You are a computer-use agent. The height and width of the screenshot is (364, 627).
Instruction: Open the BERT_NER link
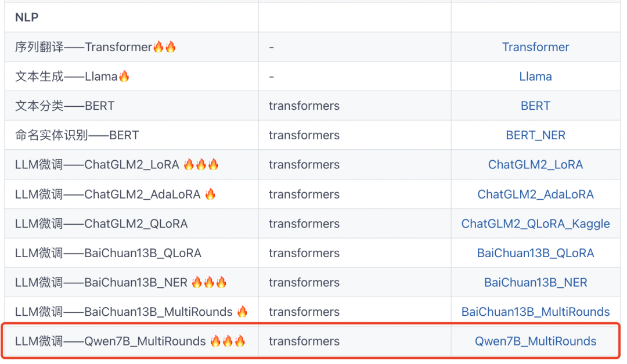(535, 135)
